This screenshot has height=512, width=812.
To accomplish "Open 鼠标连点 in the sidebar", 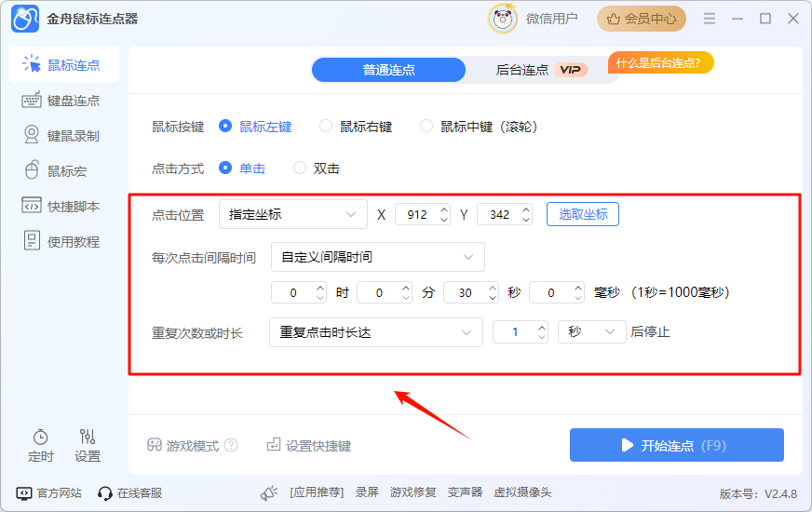I will [x=64, y=65].
